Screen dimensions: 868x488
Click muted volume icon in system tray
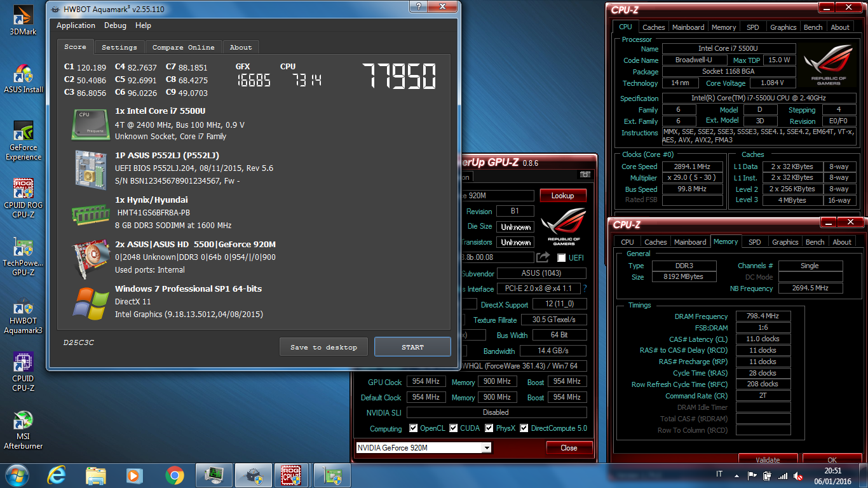coord(798,475)
